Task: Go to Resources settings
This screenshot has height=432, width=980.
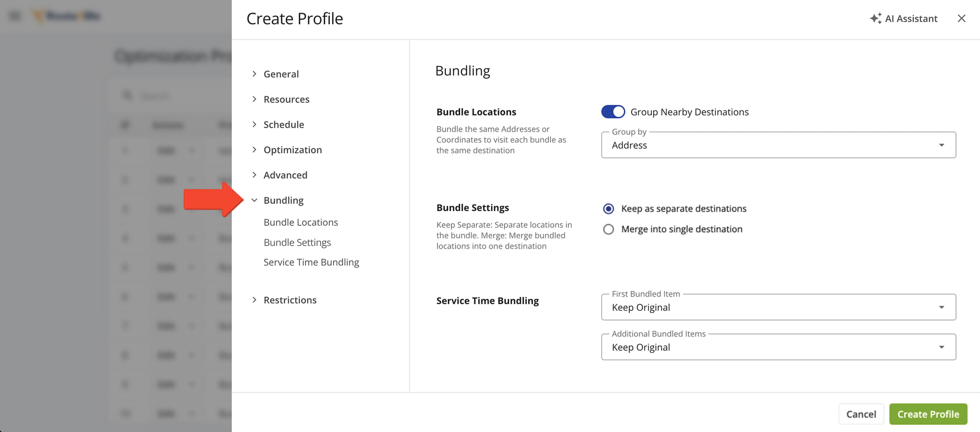Action: click(286, 100)
